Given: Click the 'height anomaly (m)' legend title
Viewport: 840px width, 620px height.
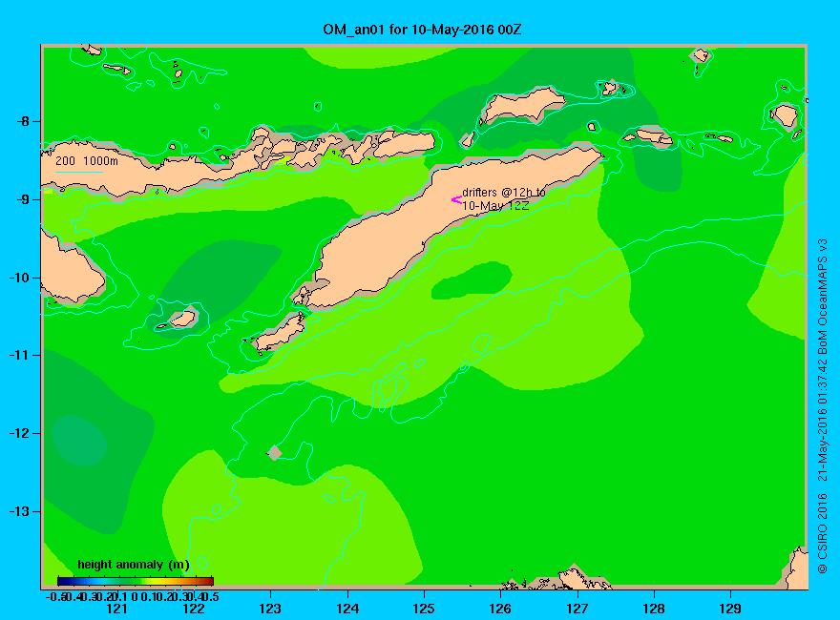Looking at the screenshot, I should [134, 565].
